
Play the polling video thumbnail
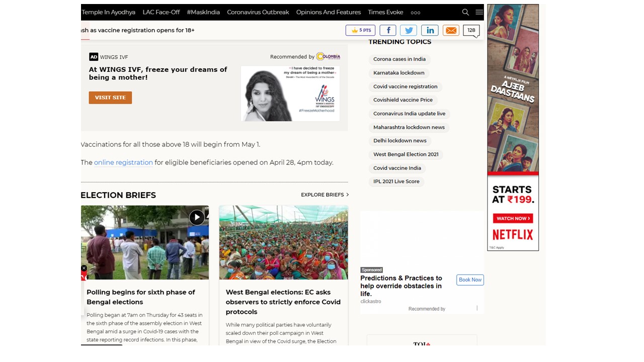[197, 217]
